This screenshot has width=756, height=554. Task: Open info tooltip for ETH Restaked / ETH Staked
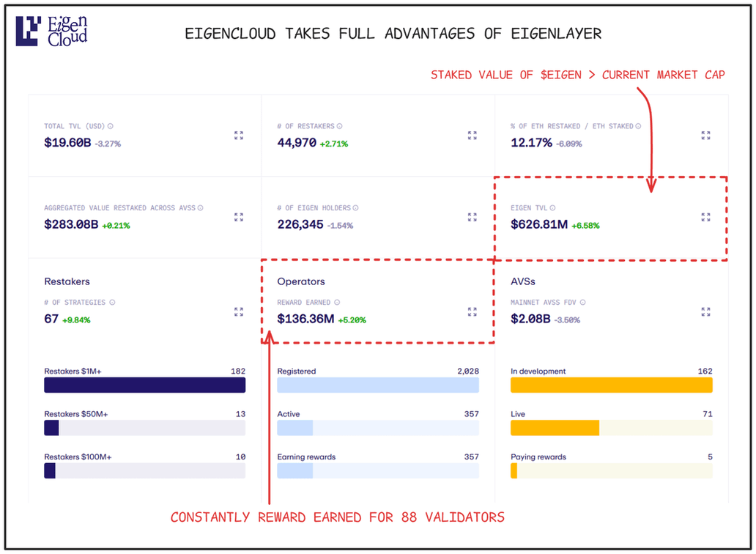638,126
